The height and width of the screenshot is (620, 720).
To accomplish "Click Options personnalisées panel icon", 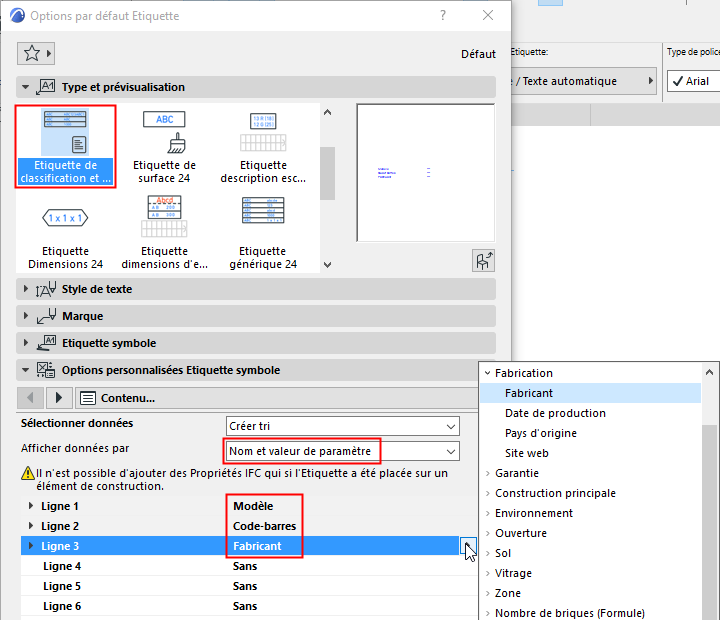I will click(x=46, y=370).
